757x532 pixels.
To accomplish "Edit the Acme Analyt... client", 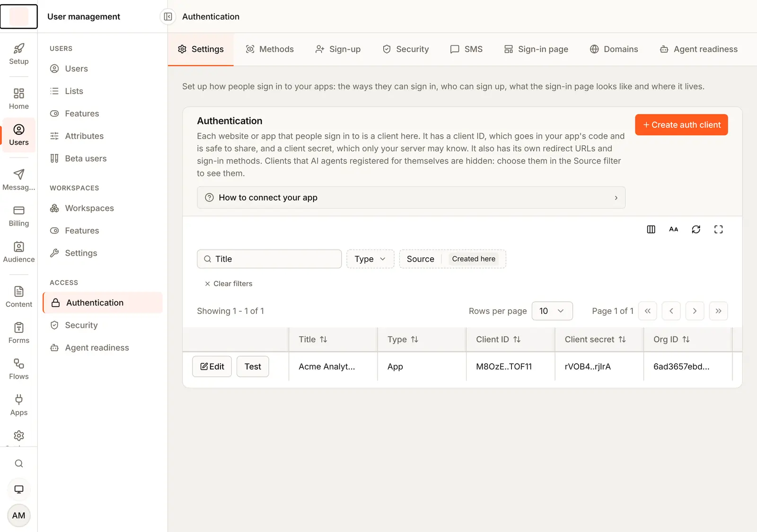I will tap(212, 366).
